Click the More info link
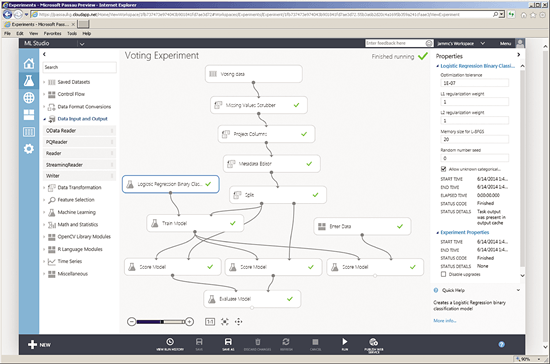 point(444,321)
